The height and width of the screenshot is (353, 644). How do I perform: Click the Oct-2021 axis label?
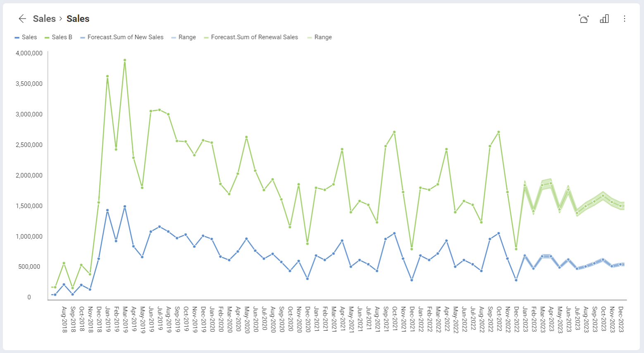[x=395, y=320]
